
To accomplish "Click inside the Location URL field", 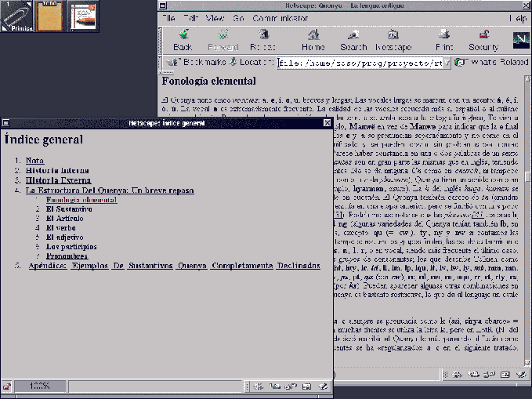I will coord(359,62).
